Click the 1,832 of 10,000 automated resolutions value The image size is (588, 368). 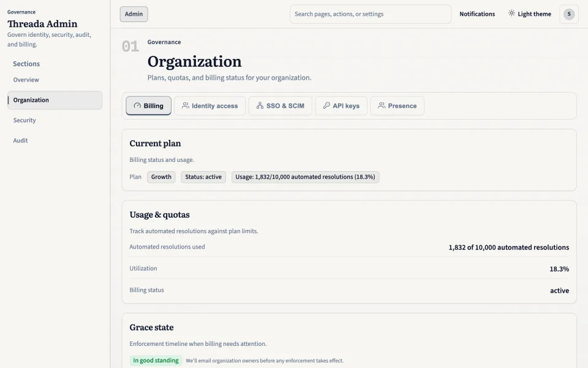509,247
